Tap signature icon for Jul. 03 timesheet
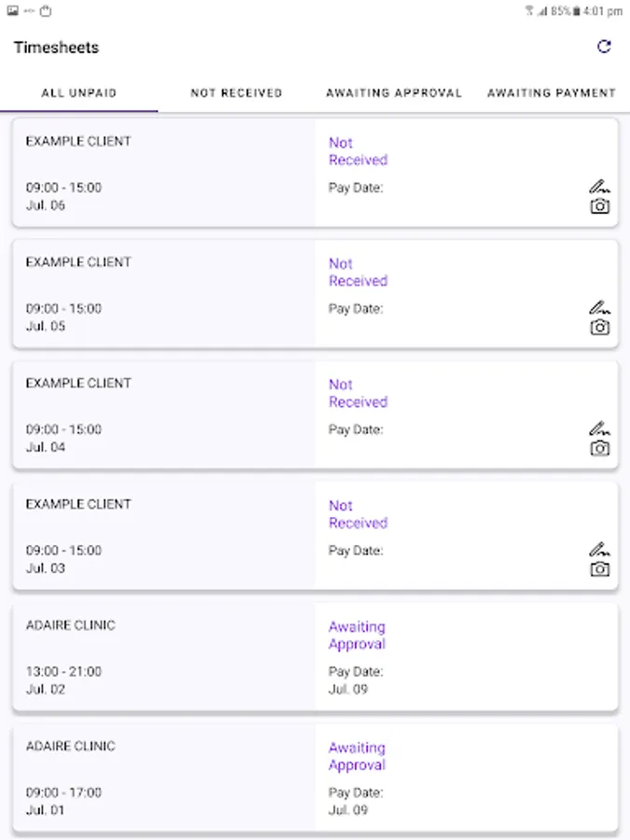 tap(600, 549)
